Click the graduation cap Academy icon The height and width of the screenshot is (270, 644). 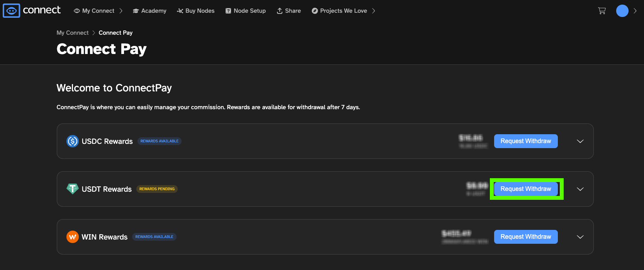[x=136, y=11]
